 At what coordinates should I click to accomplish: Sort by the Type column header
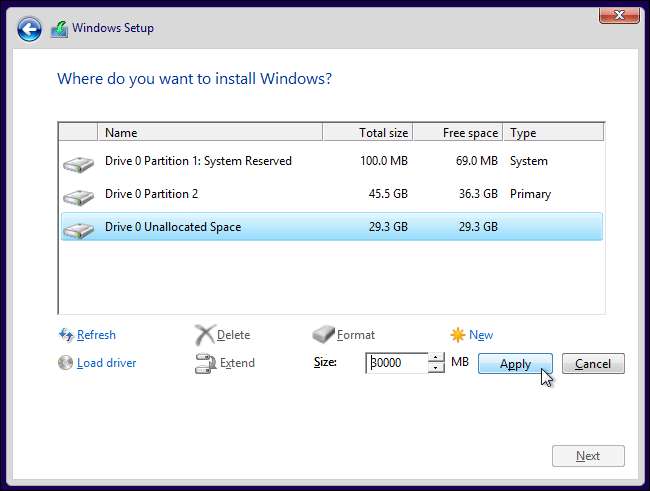553,132
